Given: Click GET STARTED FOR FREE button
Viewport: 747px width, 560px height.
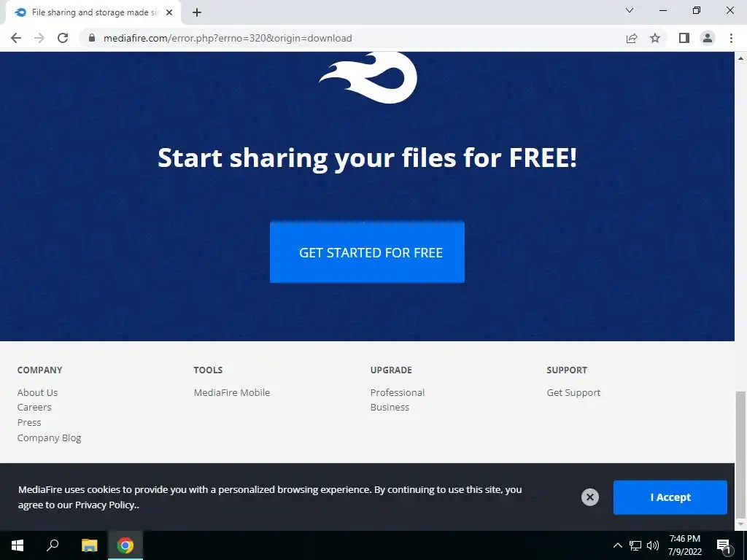Looking at the screenshot, I should (x=367, y=252).
